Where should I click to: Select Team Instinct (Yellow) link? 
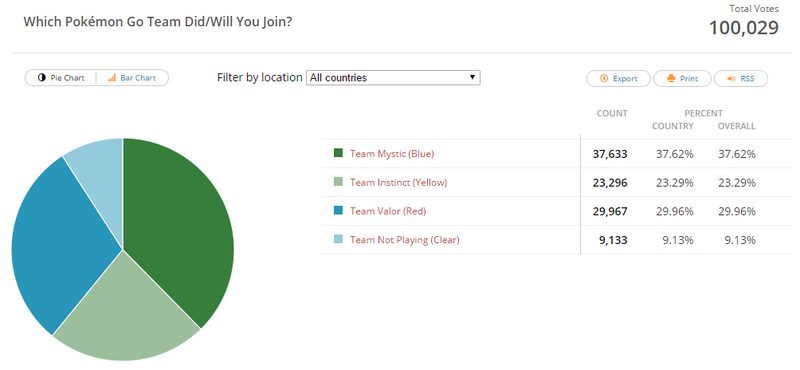click(398, 182)
